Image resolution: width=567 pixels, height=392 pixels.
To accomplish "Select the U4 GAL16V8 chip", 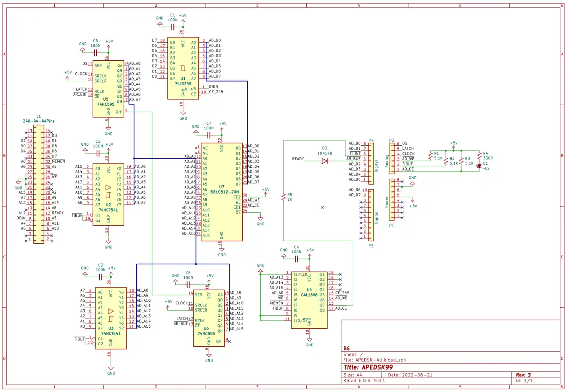I will [309, 300].
